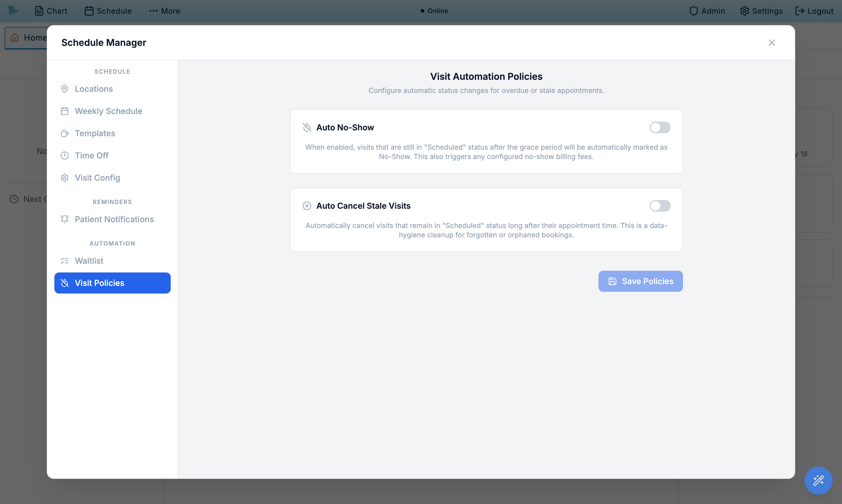842x504 pixels.
Task: Click the save disk icon on Save Policies
Action: pos(612,281)
